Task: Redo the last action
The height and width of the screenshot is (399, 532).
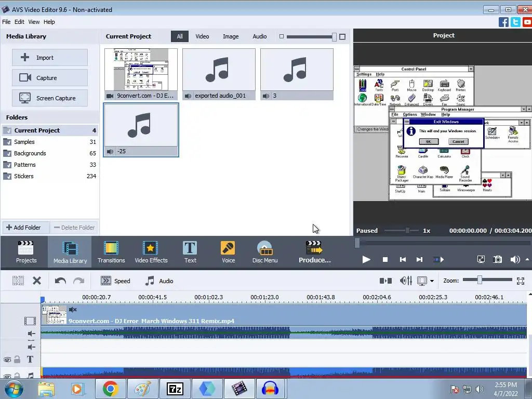Action: [x=79, y=281]
